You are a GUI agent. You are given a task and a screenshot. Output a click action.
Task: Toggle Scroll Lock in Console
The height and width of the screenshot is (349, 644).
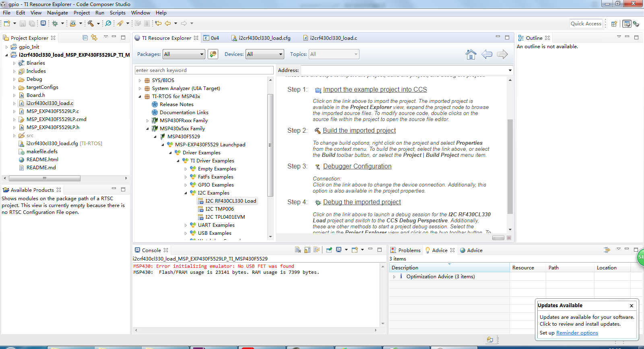coord(307,250)
